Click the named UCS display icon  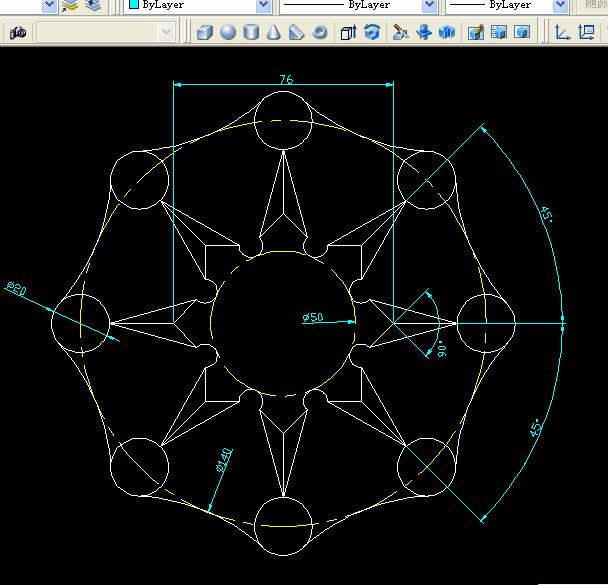[586, 32]
